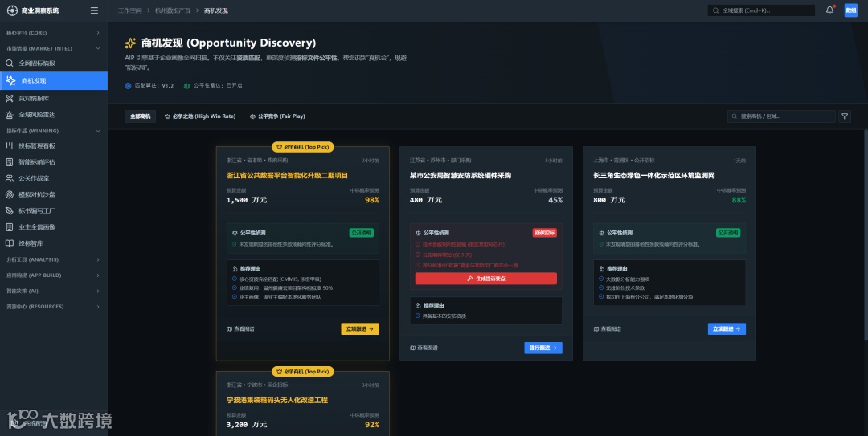View 查看图谱 on 某市公安局 card
Viewport: 868px width, 436px height.
click(424, 348)
